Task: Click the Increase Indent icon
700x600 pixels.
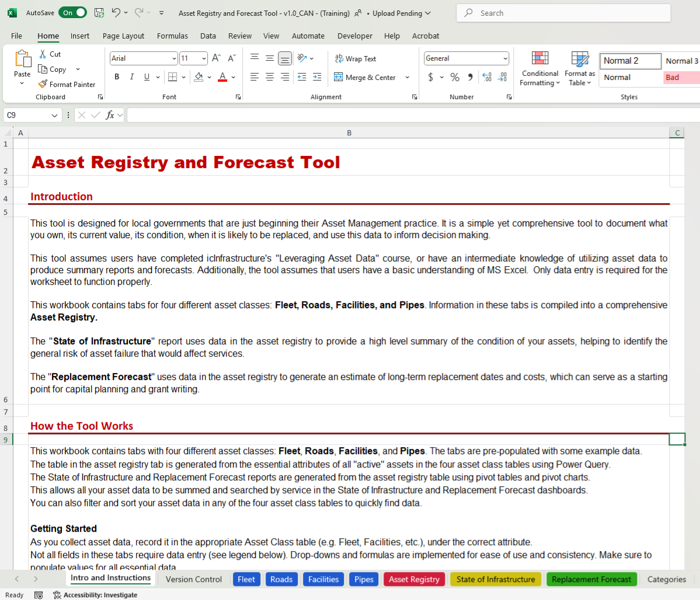Action: [x=317, y=77]
